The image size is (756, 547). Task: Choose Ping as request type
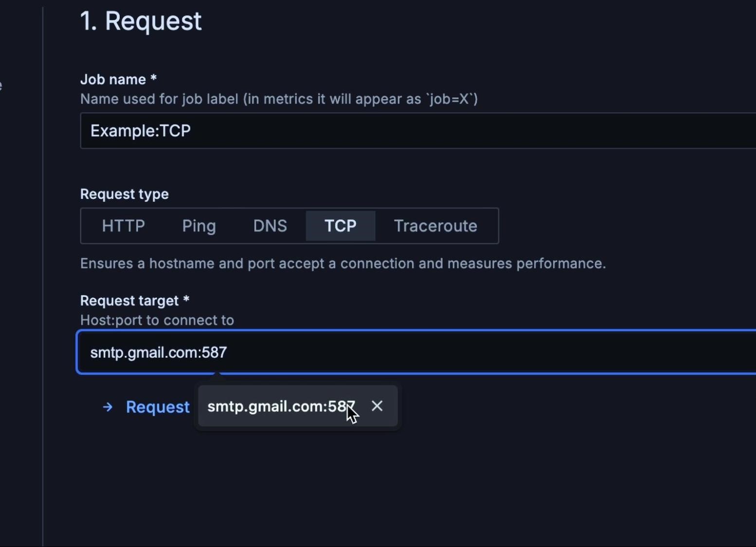[198, 226]
